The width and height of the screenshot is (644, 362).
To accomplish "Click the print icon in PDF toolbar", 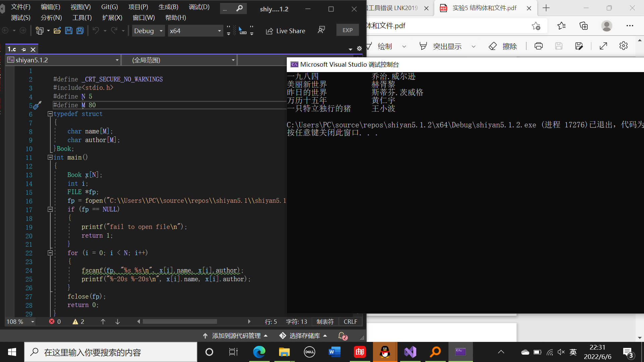I will (x=539, y=46).
